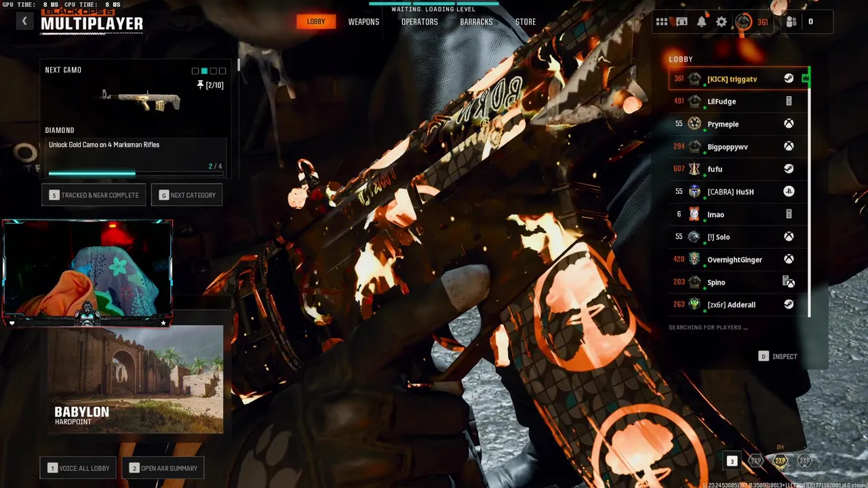Click the PlayStation icon beside [CABRA] HuSH
The height and width of the screenshot is (488, 868).
(x=789, y=192)
